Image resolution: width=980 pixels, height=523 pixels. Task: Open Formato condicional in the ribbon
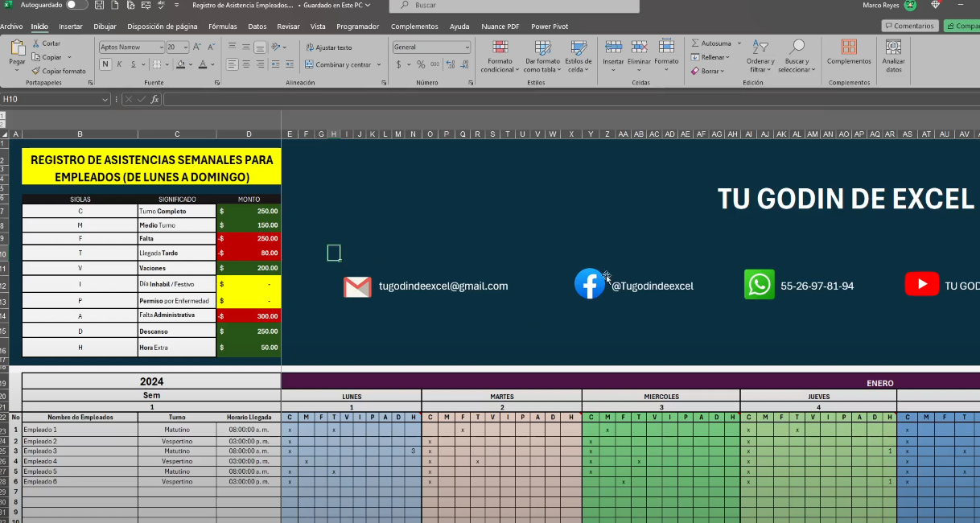[500, 56]
